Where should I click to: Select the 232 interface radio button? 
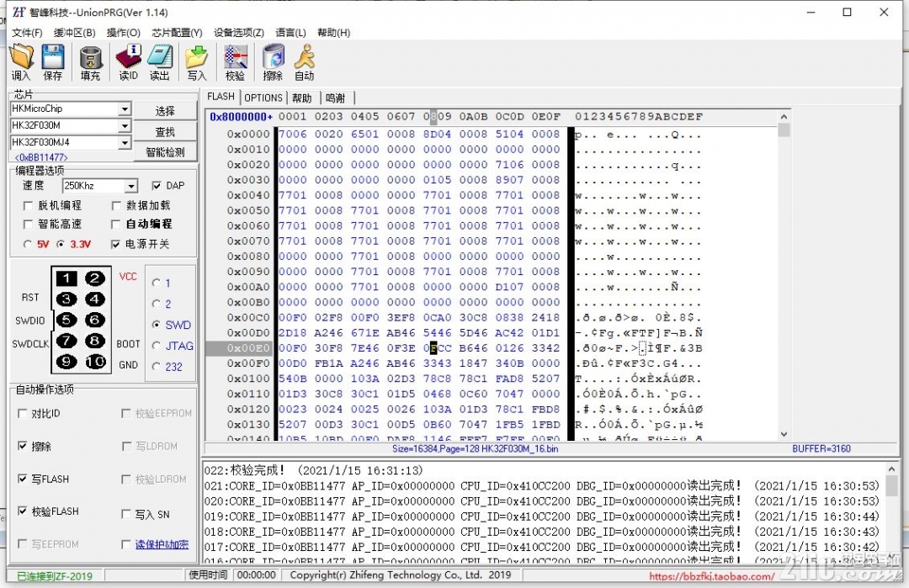156,367
